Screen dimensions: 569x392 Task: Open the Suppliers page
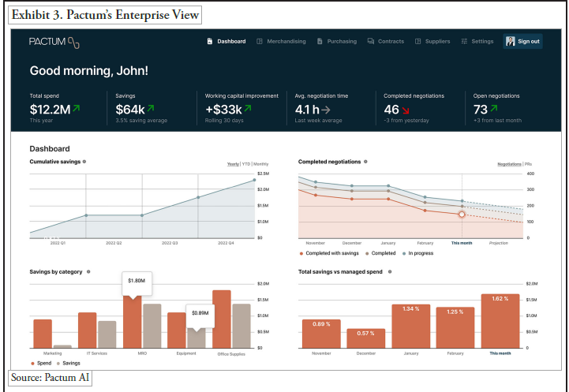click(432, 41)
